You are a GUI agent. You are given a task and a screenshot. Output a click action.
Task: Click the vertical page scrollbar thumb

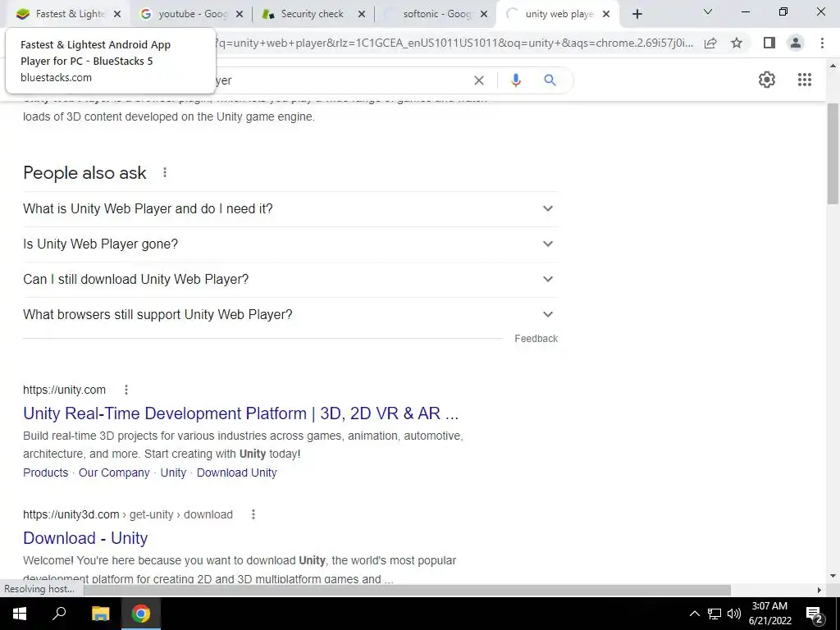(x=833, y=153)
